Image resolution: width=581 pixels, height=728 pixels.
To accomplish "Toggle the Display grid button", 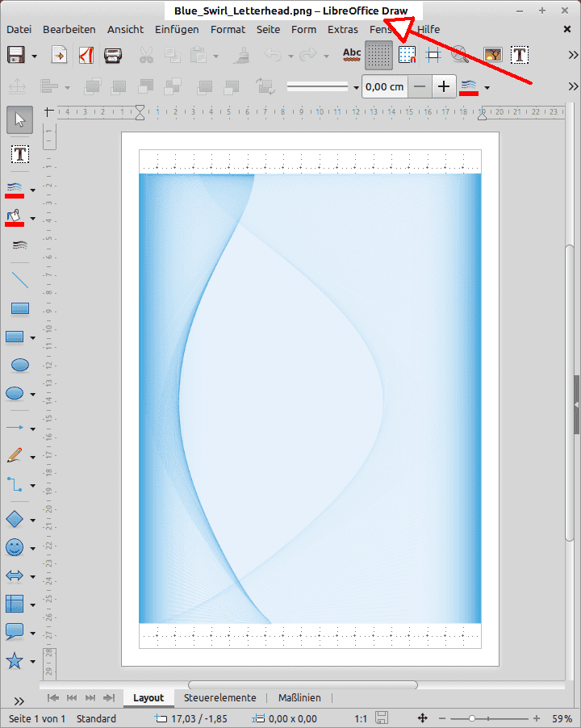I will click(378, 55).
